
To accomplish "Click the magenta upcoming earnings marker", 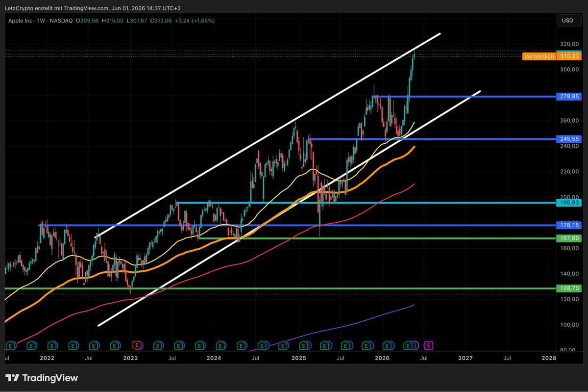I will (x=428, y=345).
